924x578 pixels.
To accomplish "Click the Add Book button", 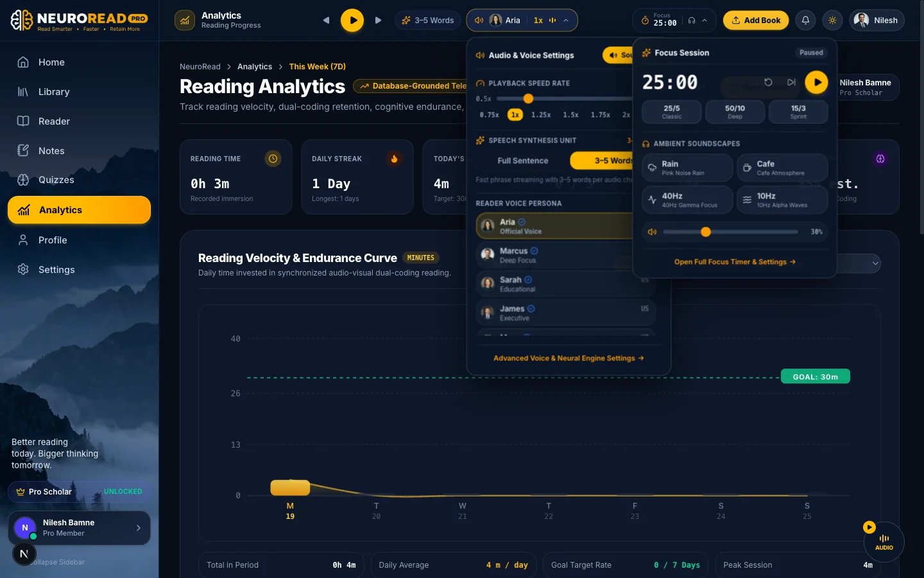I will (x=756, y=21).
